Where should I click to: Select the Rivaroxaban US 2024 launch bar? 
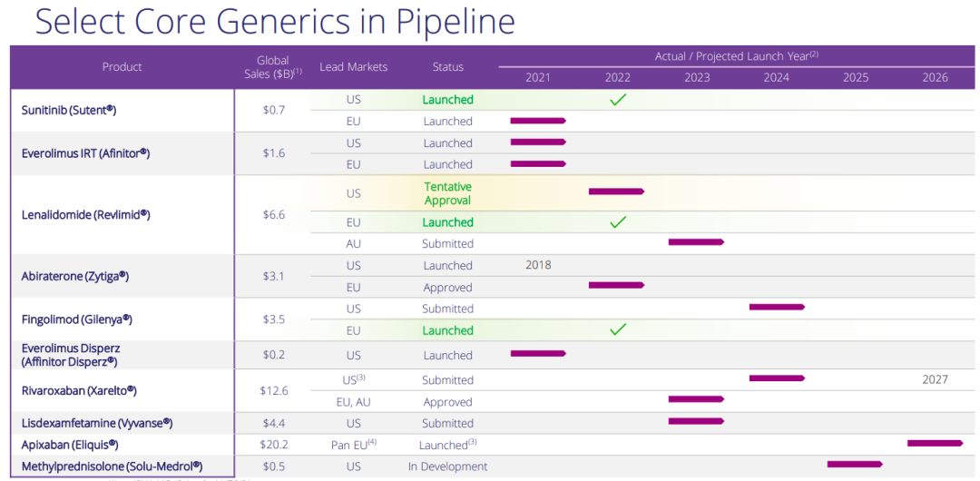(x=777, y=378)
